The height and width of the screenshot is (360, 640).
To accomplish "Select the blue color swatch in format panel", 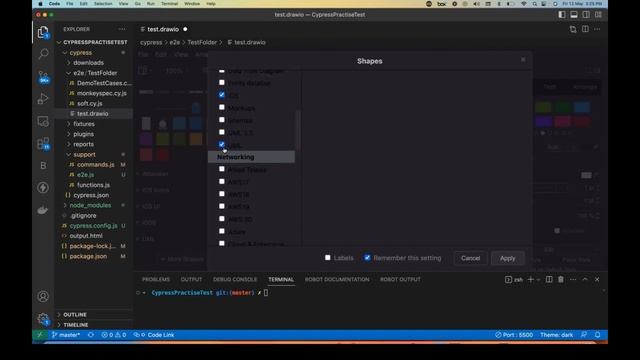I will click(582, 107).
